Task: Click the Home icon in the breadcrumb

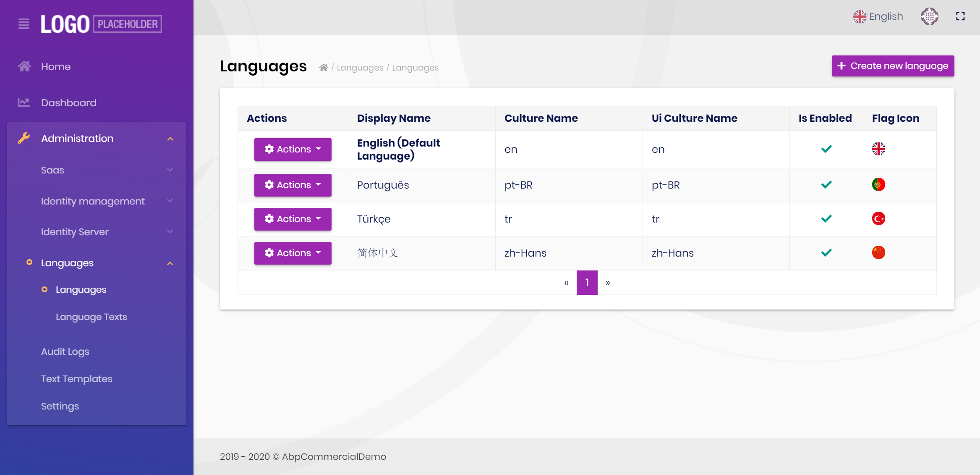Action: coord(324,67)
